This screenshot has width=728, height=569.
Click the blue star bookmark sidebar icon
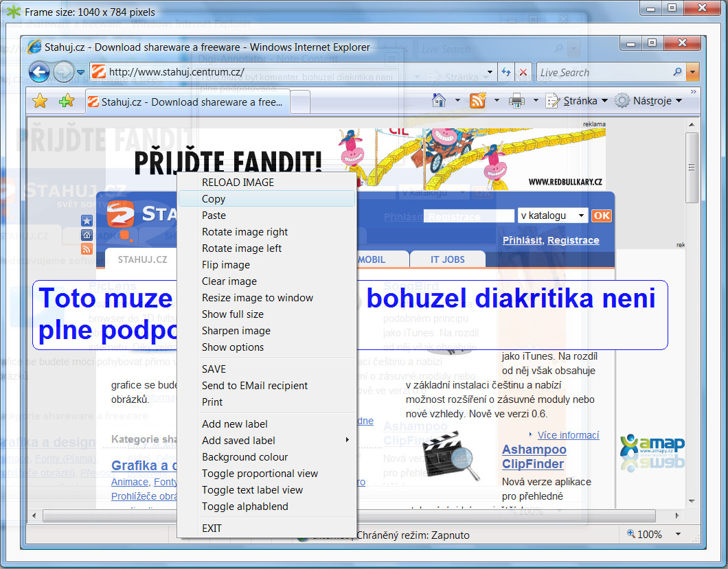coord(87,221)
